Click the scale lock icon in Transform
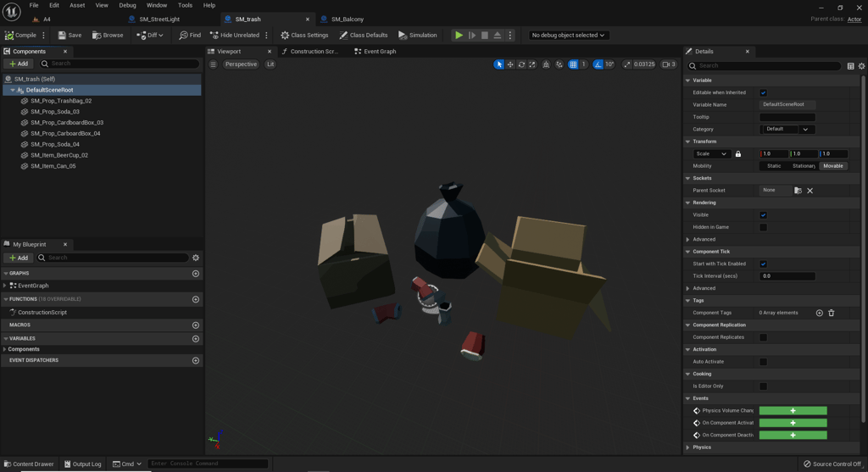Screen dimensions: 868x472 coord(738,154)
